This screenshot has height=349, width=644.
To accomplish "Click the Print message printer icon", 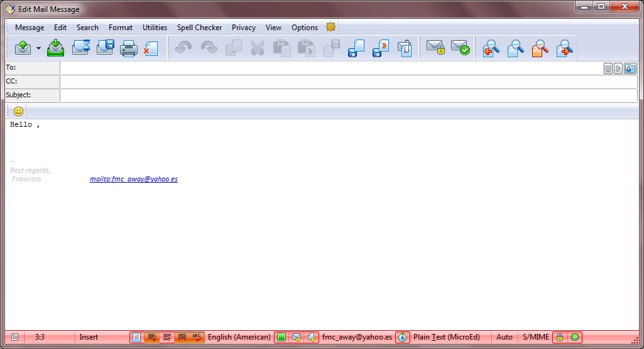I will tap(129, 48).
